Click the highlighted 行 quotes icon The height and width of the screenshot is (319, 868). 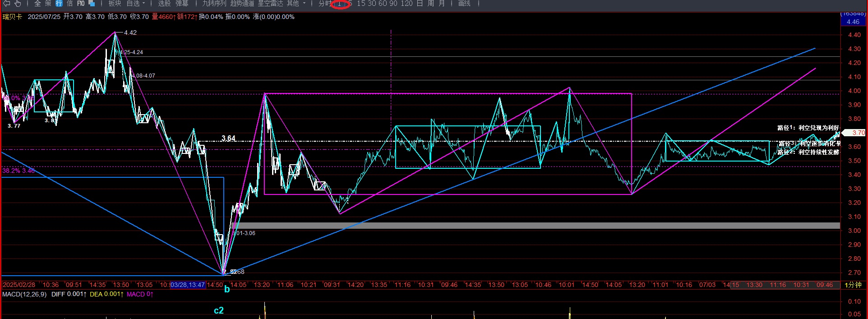pyautogui.click(x=59, y=4)
